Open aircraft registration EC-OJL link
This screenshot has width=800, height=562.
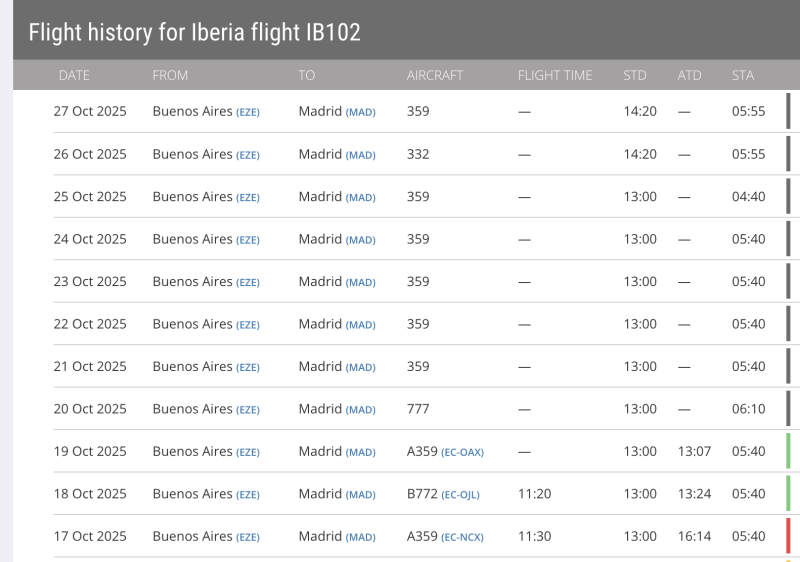click(x=461, y=495)
